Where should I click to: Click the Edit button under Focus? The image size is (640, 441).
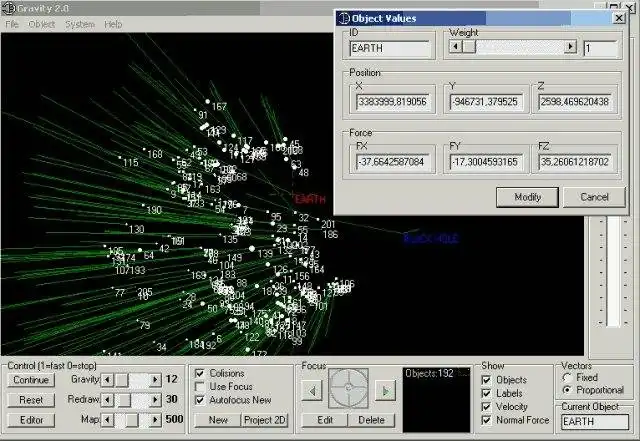pyautogui.click(x=325, y=420)
